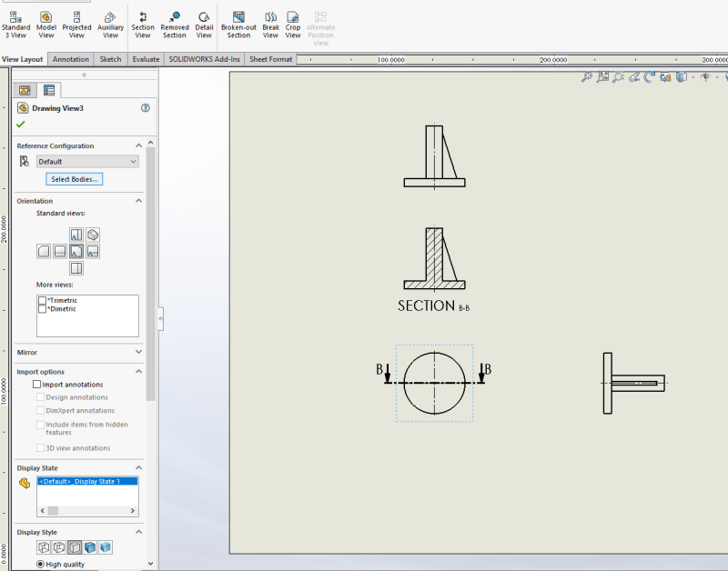
Task: Collapse the Display Style section
Action: (138, 532)
